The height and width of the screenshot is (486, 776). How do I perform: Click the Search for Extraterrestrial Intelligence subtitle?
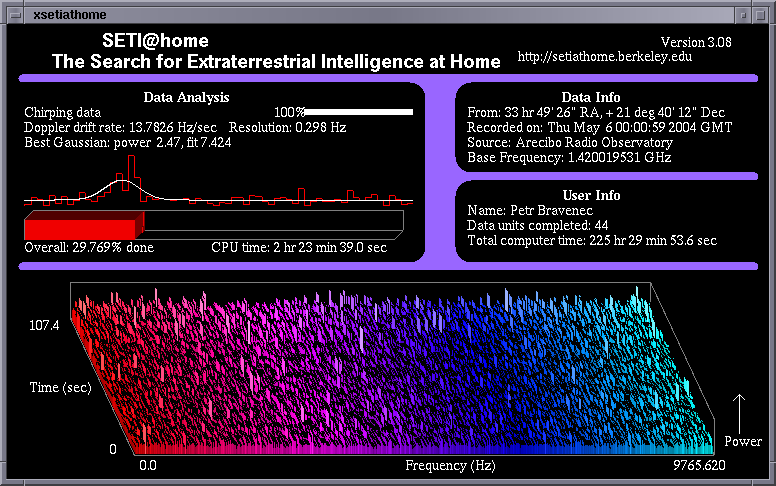[x=276, y=61]
